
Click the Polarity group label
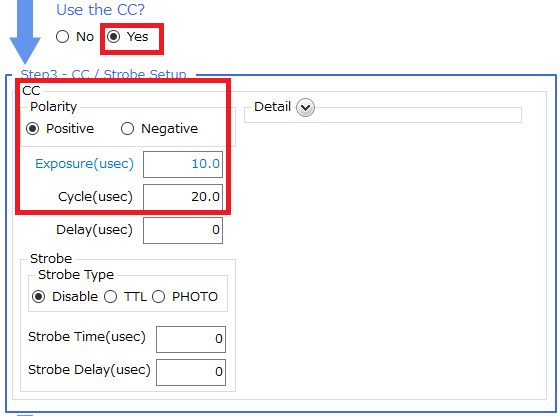point(53,106)
